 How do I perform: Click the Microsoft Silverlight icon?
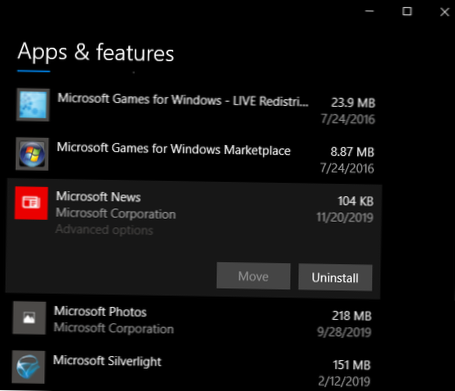[28, 367]
